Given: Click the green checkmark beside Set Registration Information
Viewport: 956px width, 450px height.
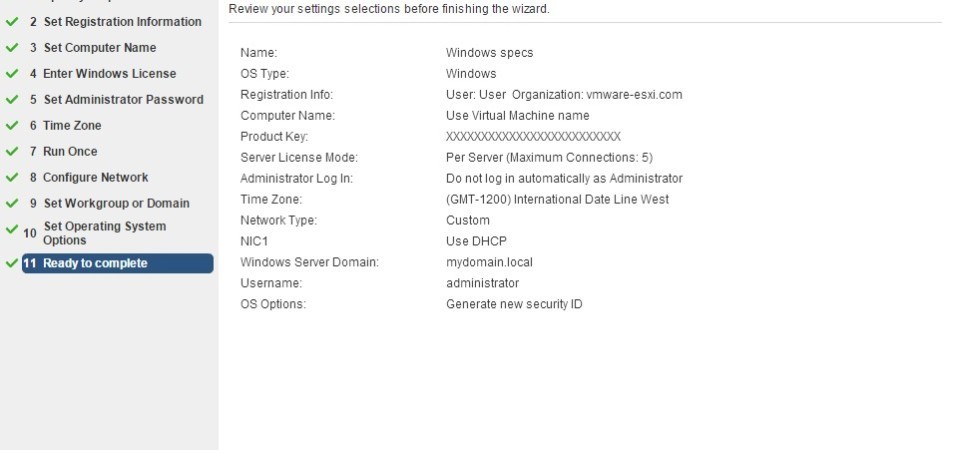Looking at the screenshot, I should point(12,21).
